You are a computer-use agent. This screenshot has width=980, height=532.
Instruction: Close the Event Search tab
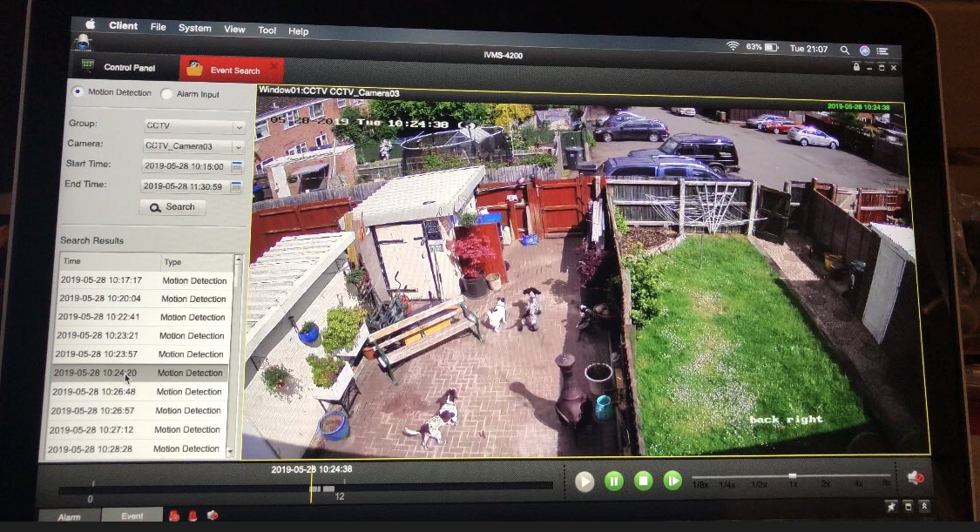[274, 65]
